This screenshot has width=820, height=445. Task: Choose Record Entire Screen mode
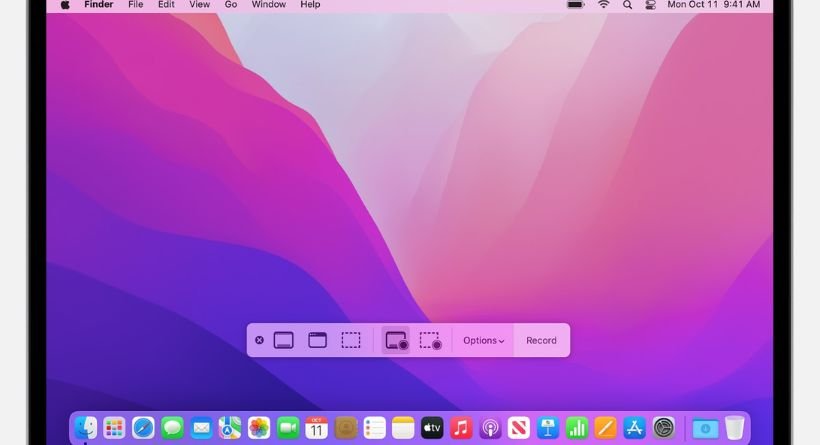click(396, 340)
